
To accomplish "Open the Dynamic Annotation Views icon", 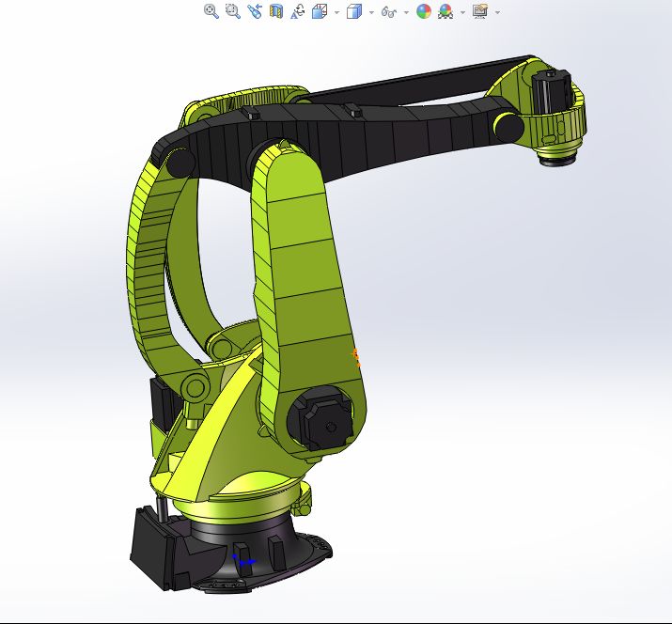I will tap(298, 11).
